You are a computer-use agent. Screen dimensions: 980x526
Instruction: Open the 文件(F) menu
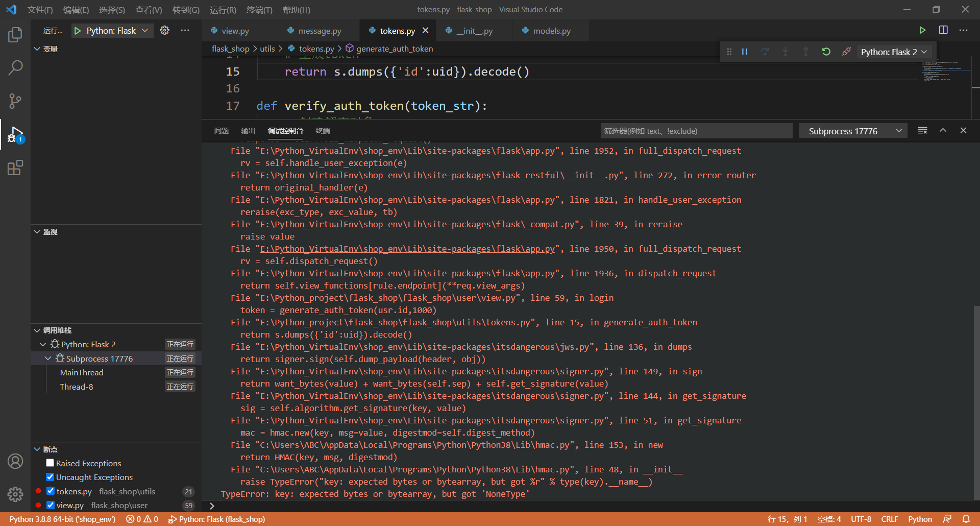tap(40, 10)
